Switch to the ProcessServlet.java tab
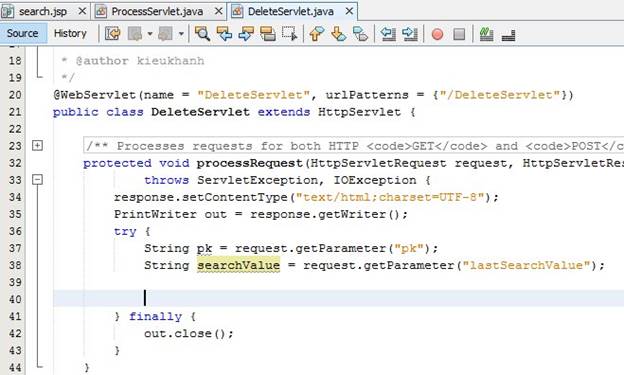The image size is (624, 375). [157, 12]
